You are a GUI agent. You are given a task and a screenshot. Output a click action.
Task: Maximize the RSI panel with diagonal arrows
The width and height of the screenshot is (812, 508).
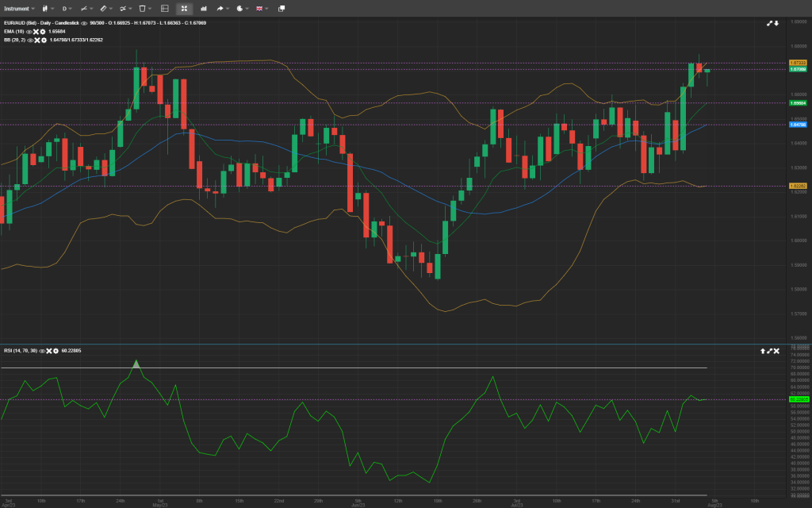pos(769,350)
